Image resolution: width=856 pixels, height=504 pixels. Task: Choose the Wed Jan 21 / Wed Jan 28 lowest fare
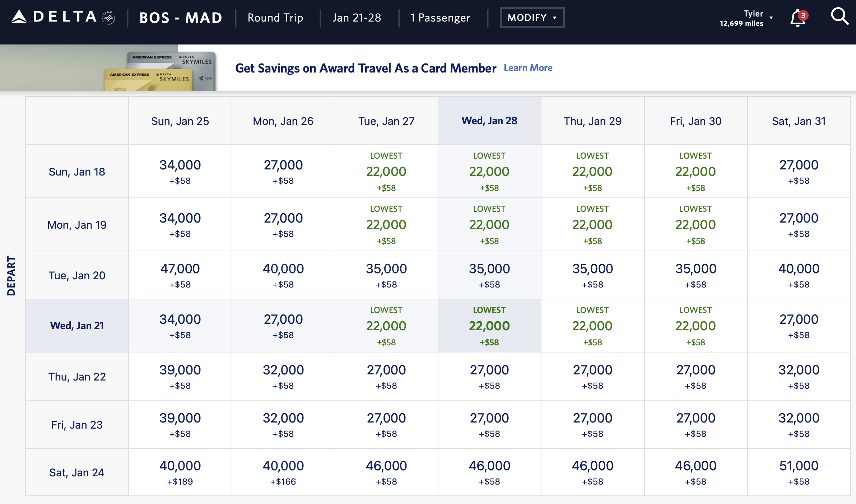pos(489,326)
